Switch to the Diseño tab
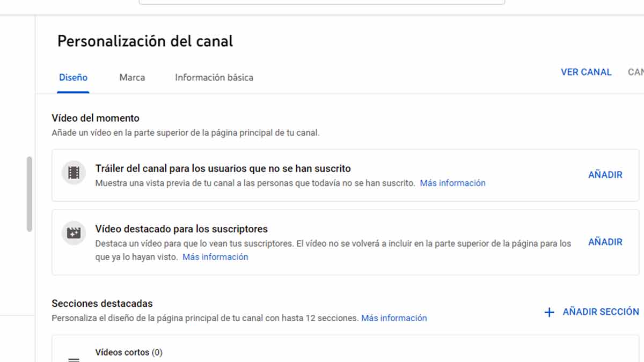Image resolution: width=644 pixels, height=362 pixels. 73,78
